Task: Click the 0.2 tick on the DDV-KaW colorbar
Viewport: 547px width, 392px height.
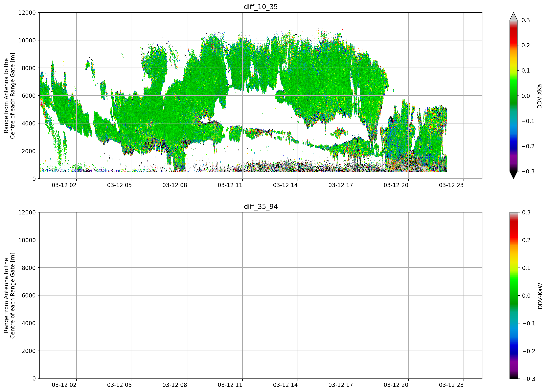Action: click(x=526, y=240)
